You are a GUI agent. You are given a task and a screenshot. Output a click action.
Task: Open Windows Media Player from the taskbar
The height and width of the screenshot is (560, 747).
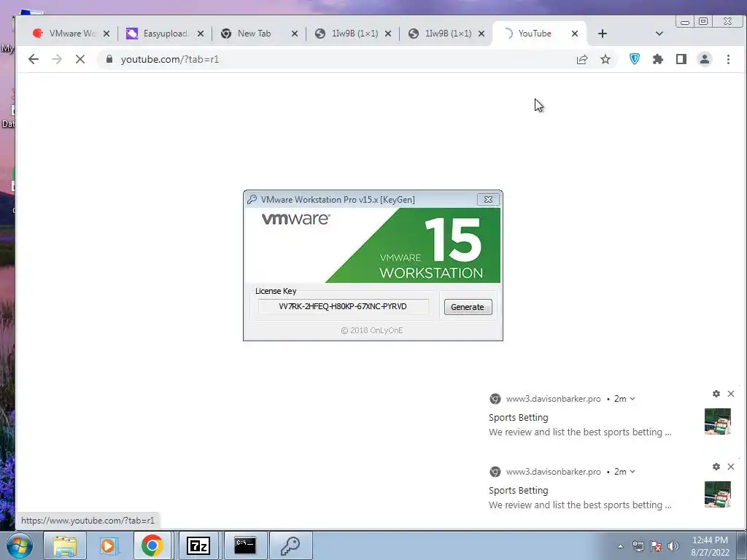[108, 545]
